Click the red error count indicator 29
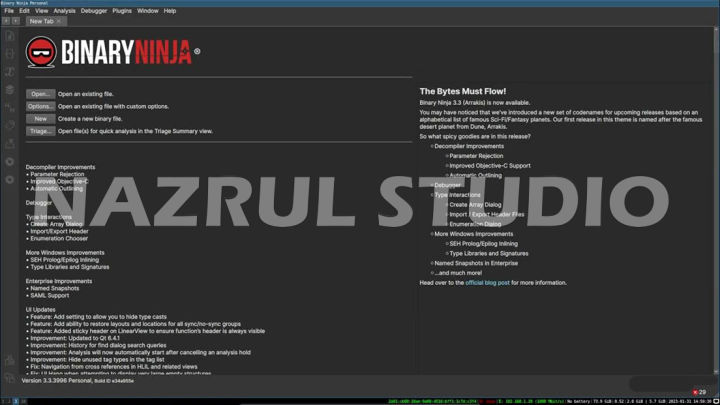Image resolution: width=720 pixels, height=405 pixels. pyautogui.click(x=699, y=392)
